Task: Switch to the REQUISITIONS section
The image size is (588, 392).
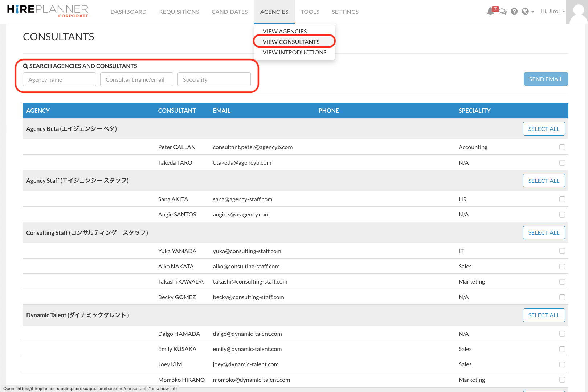Action: point(179,12)
